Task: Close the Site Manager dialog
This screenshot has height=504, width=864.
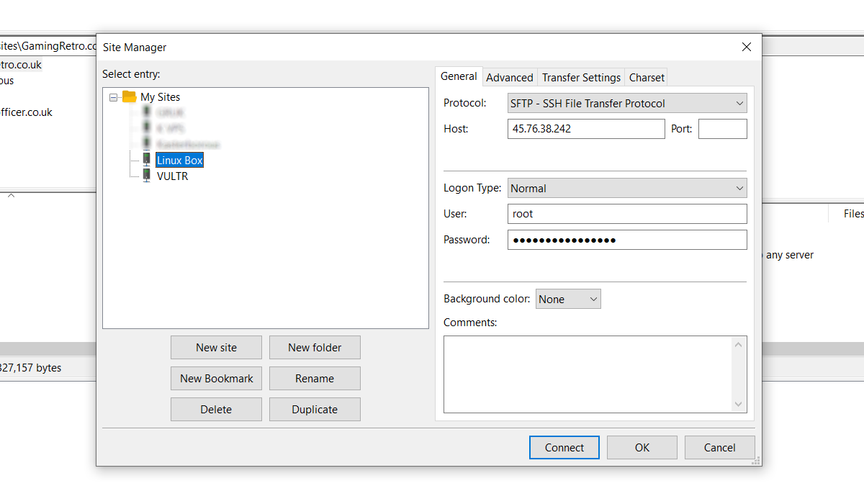Action: (746, 47)
